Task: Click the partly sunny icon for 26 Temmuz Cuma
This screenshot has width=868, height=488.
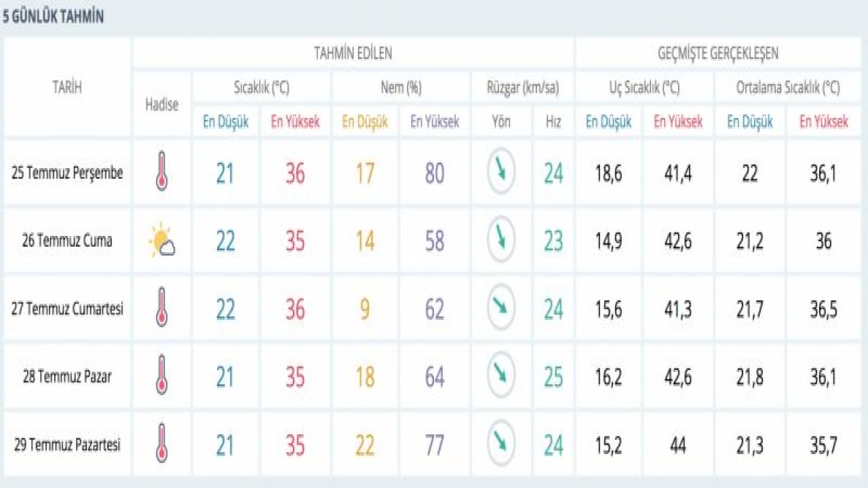Action: pos(162,241)
